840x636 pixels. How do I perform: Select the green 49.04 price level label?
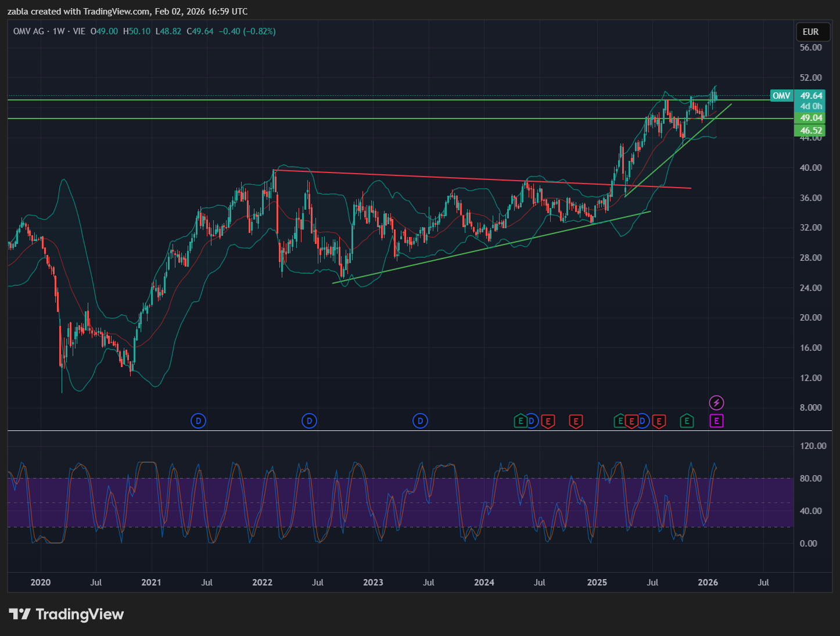click(811, 118)
